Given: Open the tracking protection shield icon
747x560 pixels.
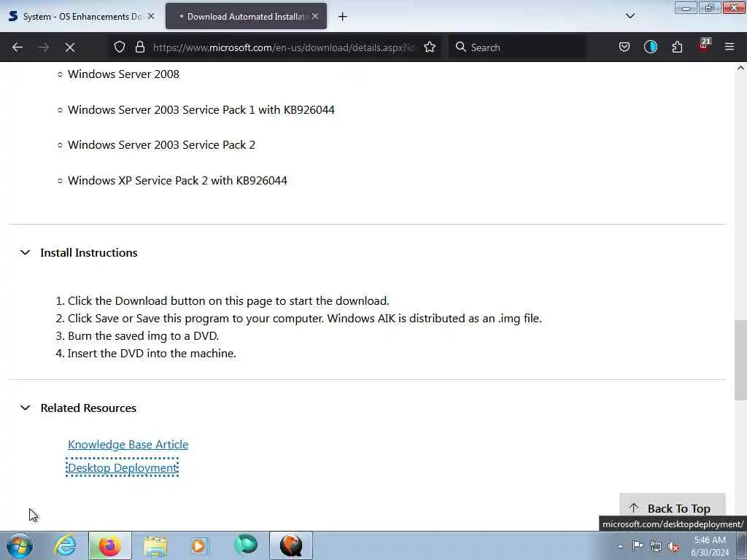Looking at the screenshot, I should click(x=120, y=47).
